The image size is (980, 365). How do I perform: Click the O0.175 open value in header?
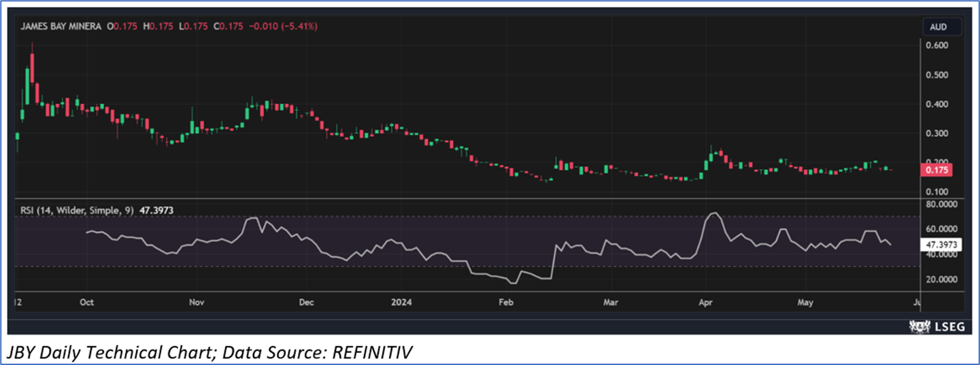click(122, 26)
